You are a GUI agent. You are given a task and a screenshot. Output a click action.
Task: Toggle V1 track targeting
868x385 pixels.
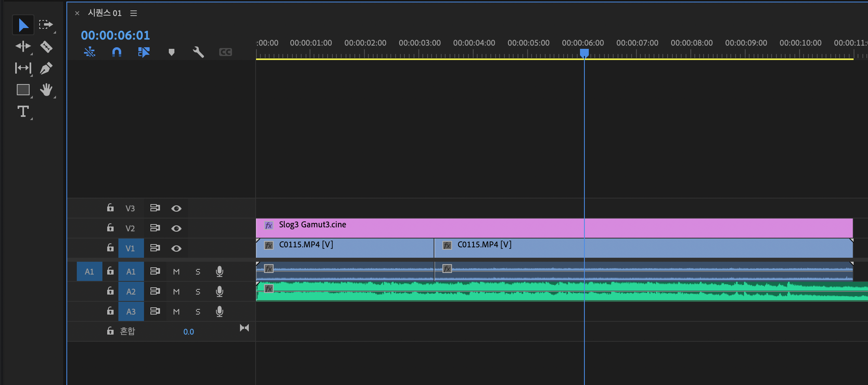131,248
